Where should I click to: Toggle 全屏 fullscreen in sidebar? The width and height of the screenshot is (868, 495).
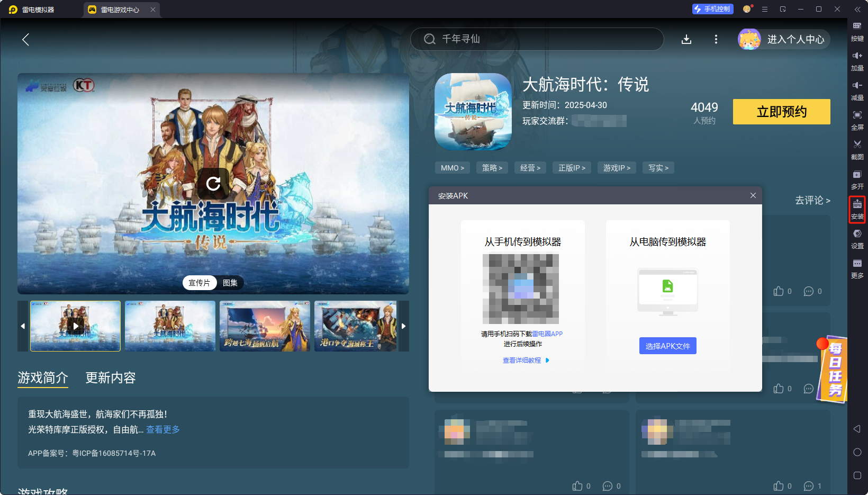[857, 121]
